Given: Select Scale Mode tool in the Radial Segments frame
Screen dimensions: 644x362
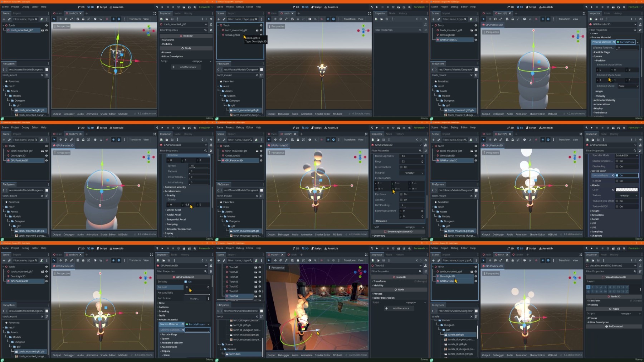Looking at the screenshot, I should (x=286, y=140).
